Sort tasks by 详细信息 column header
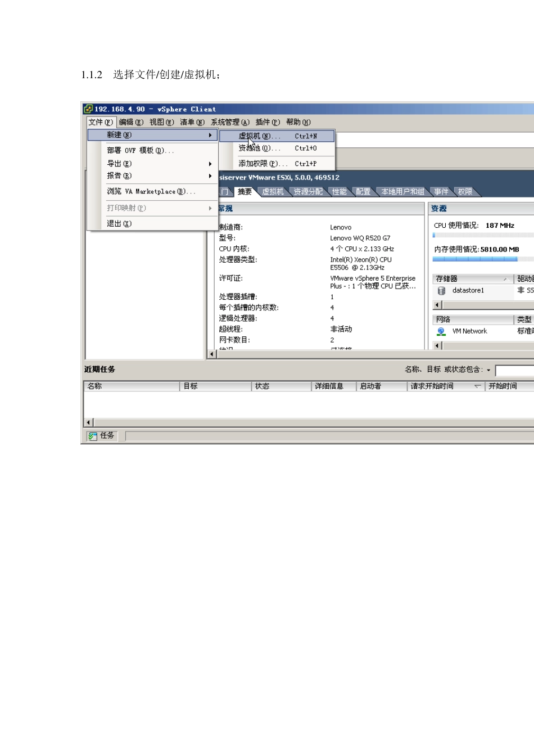The width and height of the screenshot is (534, 756). [334, 386]
